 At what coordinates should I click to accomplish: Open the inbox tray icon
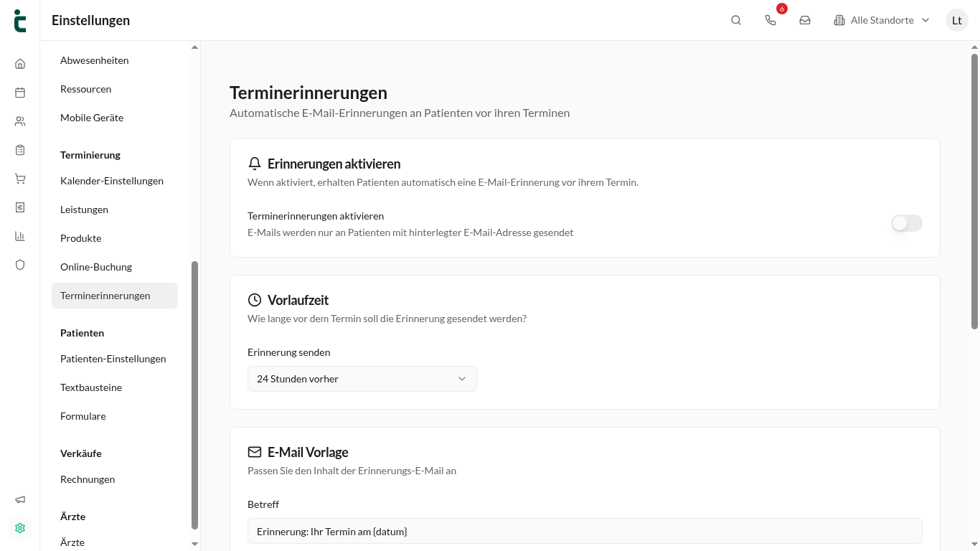pyautogui.click(x=805, y=20)
